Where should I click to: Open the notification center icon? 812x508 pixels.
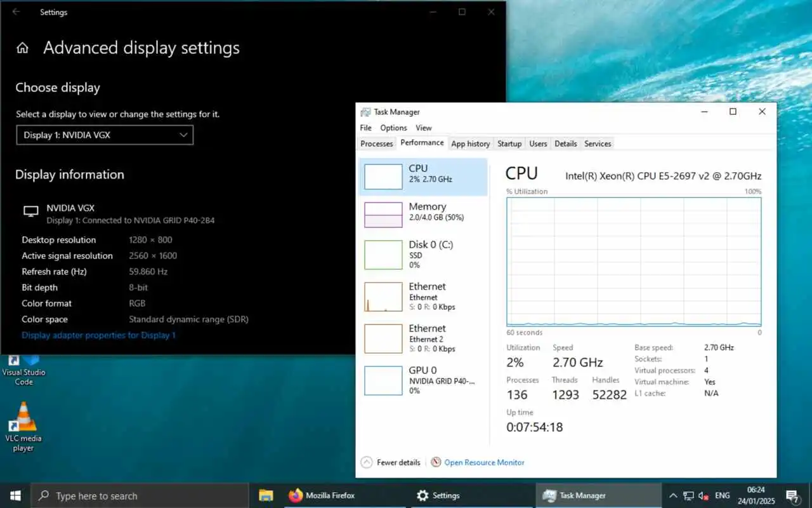tap(792, 495)
